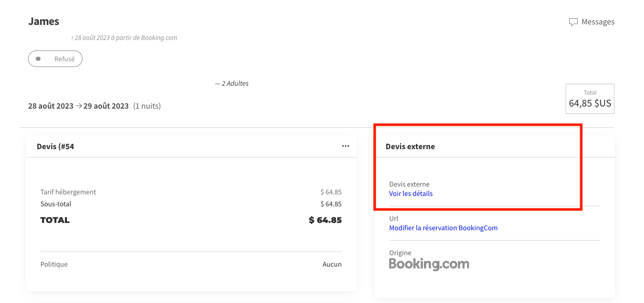Open the Devis three-dots options menu

click(346, 146)
